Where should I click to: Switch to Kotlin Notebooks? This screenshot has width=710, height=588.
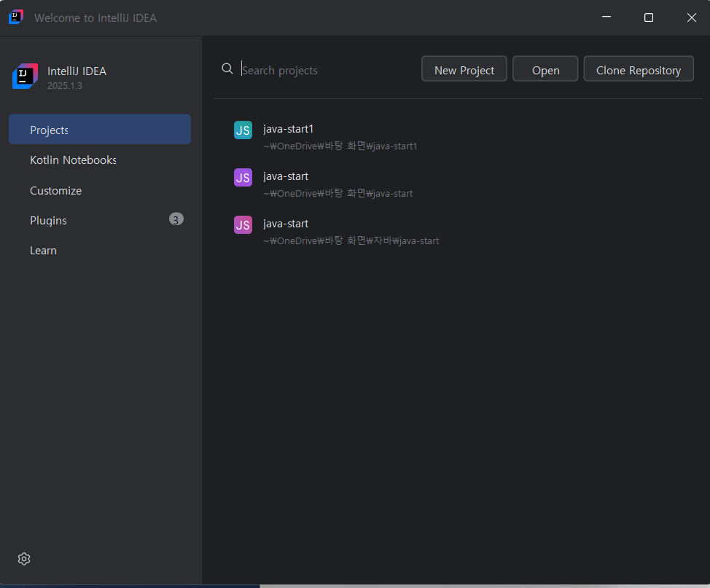click(100, 160)
